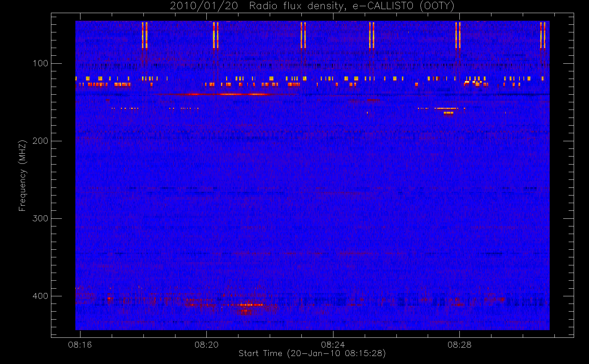This screenshot has height=364, width=589.
Task: Click the 100 frequency tick label
Action: 40,63
